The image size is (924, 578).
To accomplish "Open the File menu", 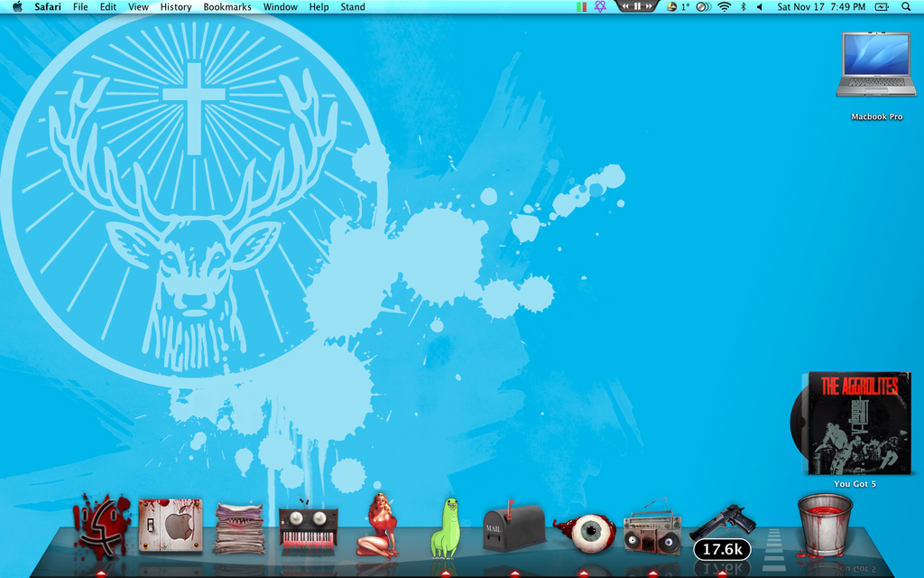I will (x=80, y=7).
